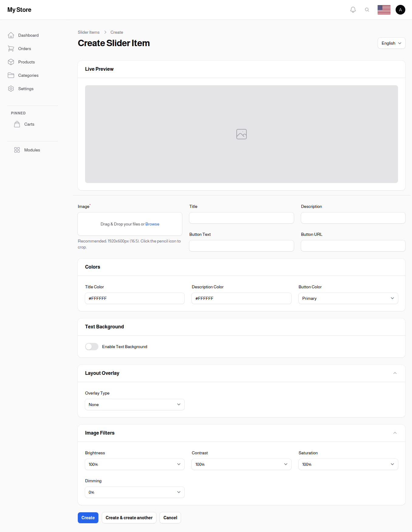
Task: Click the Carts bag icon
Action: point(17,124)
